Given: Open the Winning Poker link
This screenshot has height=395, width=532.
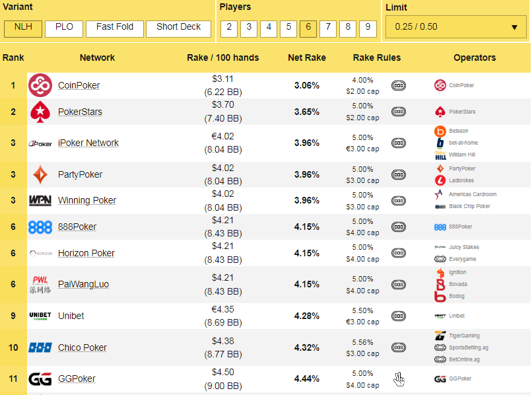Looking at the screenshot, I should 87,200.
